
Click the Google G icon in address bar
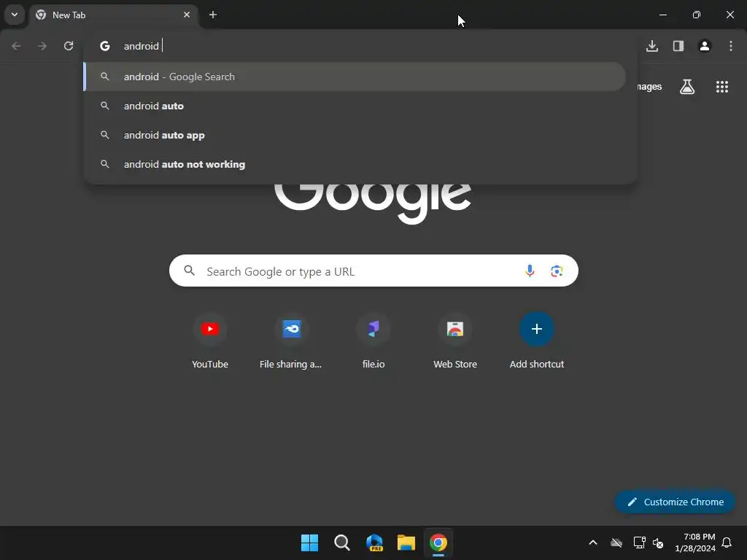pos(105,46)
